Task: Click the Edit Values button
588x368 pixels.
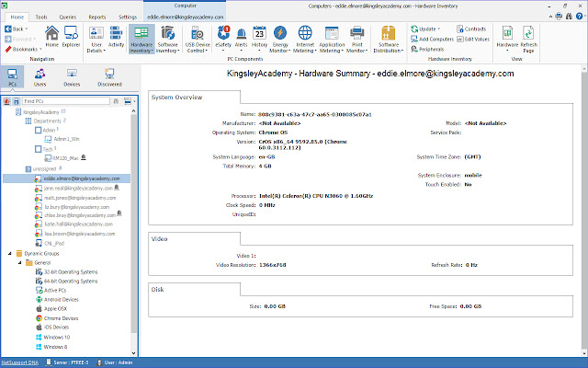Action: click(x=473, y=39)
